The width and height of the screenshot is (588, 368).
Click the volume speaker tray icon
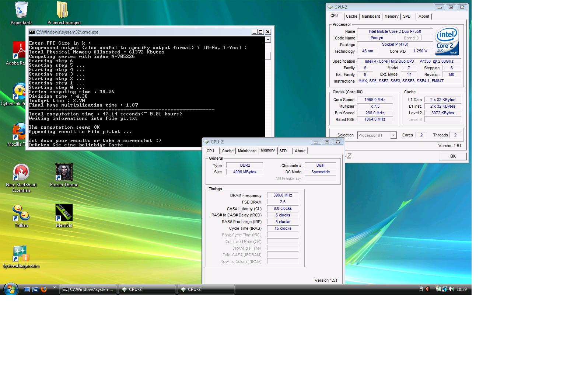pyautogui.click(x=451, y=289)
